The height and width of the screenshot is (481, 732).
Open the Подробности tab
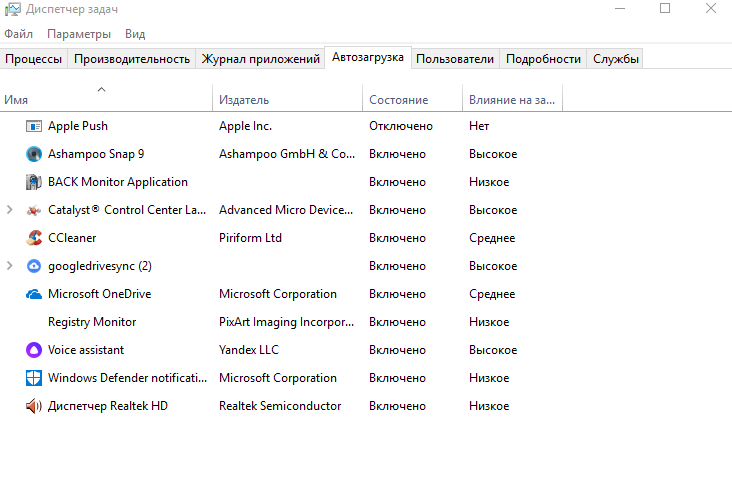pos(543,59)
